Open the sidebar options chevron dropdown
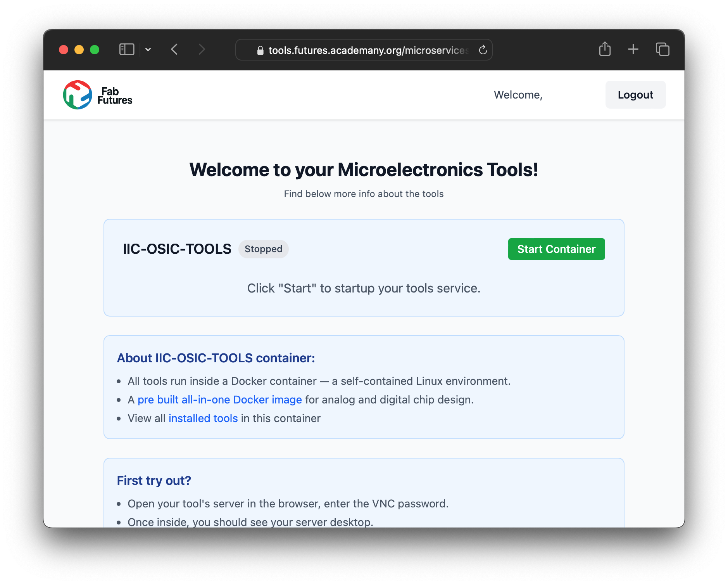728x585 pixels. 148,49
